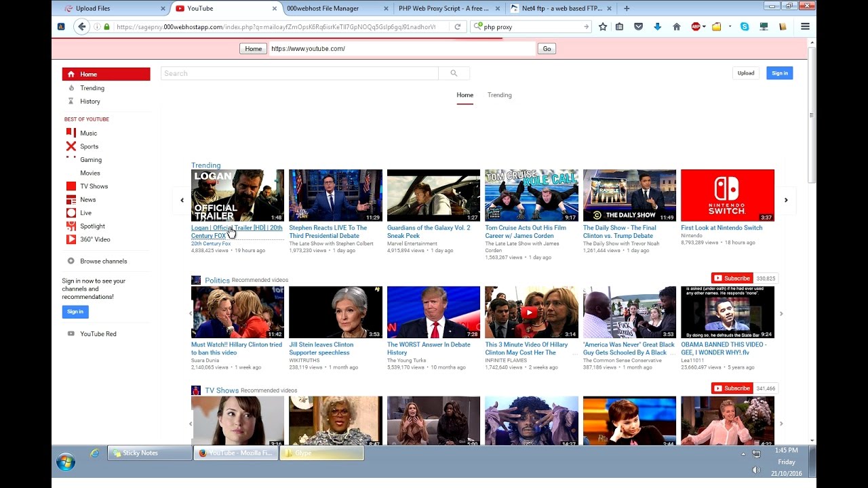Screen dimensions: 868x488
Task: Click Home in the left sidebar
Action: pyautogui.click(x=106, y=75)
